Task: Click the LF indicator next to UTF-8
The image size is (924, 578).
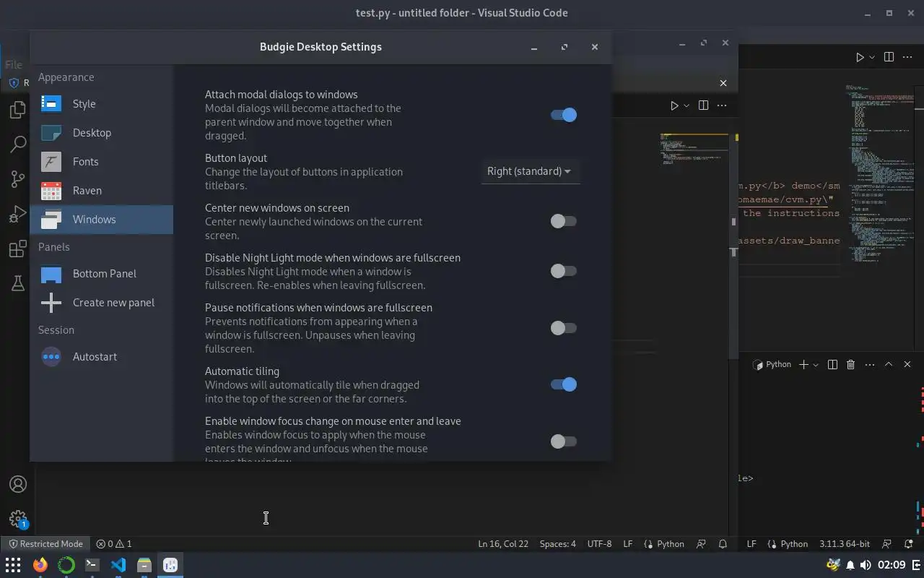Action: [x=628, y=544]
